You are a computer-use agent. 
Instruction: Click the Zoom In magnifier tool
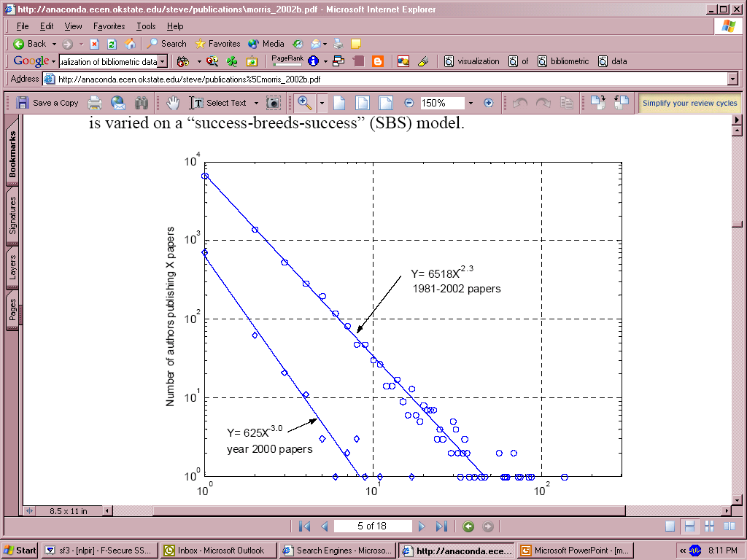coord(304,103)
